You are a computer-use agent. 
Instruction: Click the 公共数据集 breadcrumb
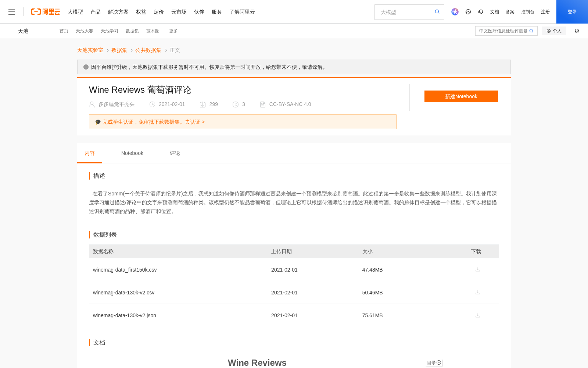pyautogui.click(x=148, y=50)
